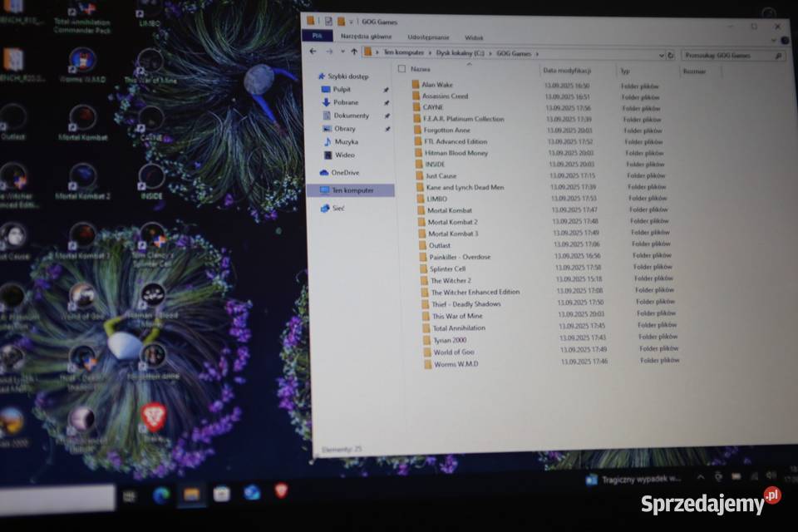
Task: Expand the ribbon with the chevron
Action: point(774,40)
